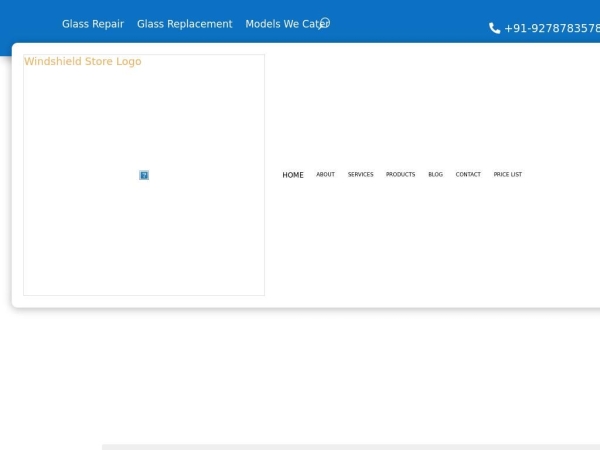Click the broken image placeholder icon
Viewport: 600px width, 450px height.
coord(144,175)
